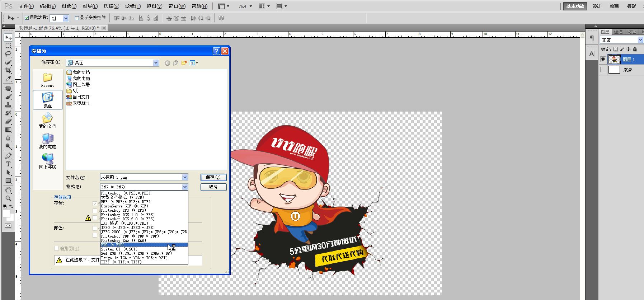Viewport: 644px width, 300px height.
Task: Switch to 设计 workspace
Action: [597, 6]
